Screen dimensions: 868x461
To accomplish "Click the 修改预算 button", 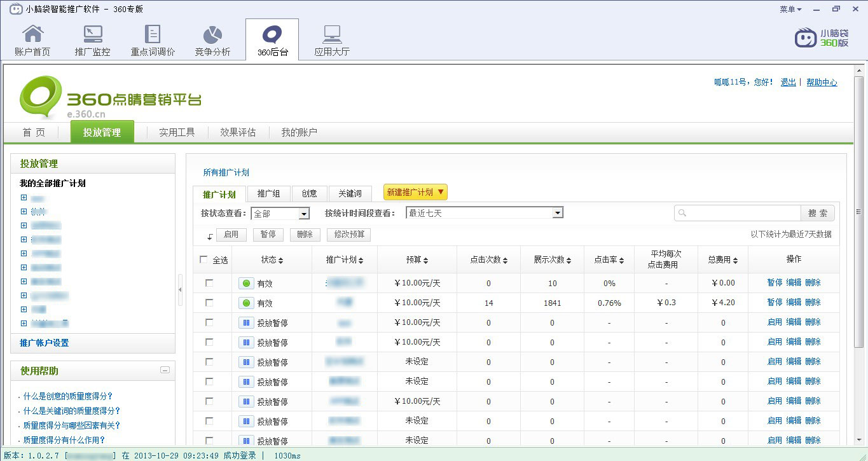I will pos(349,235).
